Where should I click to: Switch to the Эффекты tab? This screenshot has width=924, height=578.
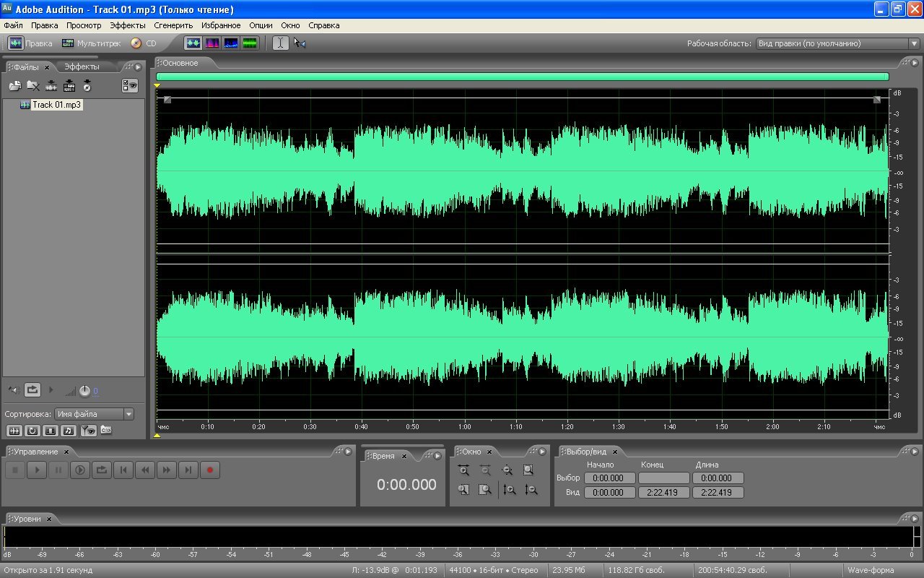[x=82, y=66]
